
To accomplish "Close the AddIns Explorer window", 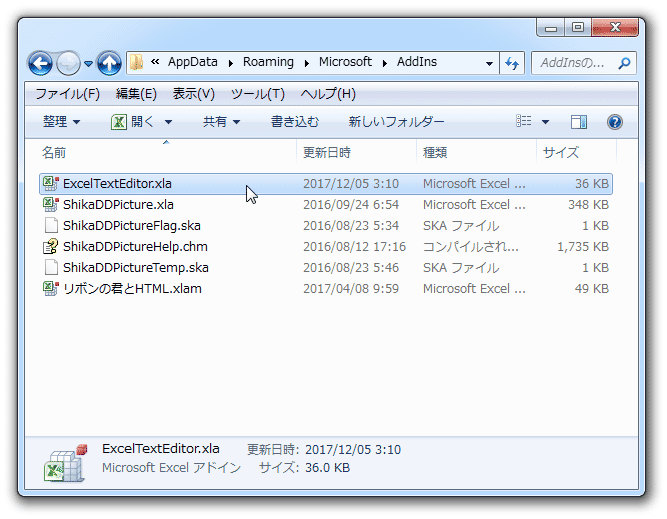I will 615,28.
